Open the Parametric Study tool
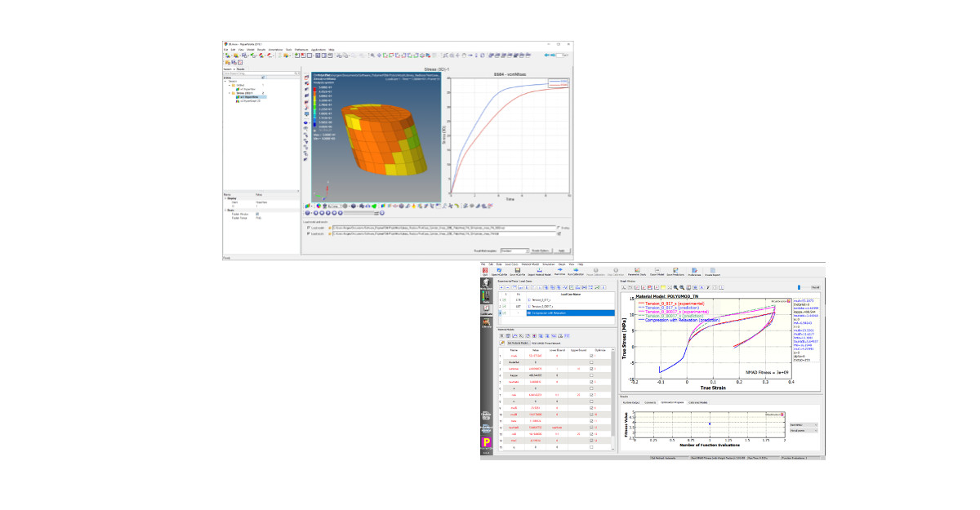 [637, 272]
